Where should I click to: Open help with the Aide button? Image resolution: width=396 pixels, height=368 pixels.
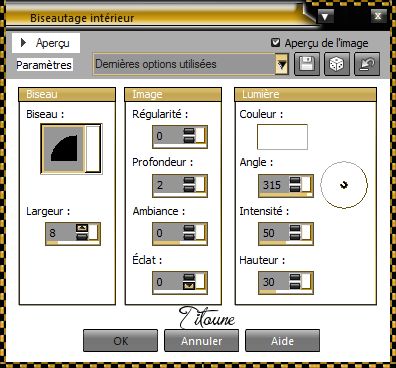click(282, 341)
